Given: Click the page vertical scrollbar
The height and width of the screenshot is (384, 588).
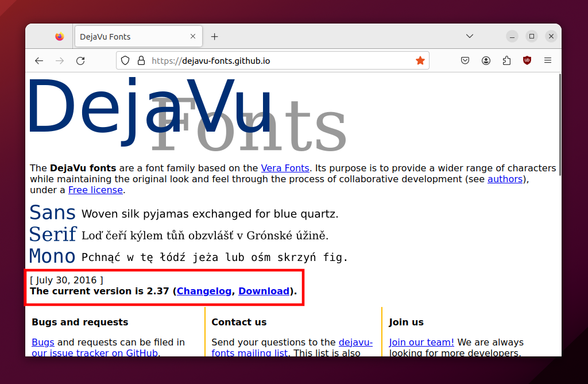Looking at the screenshot, I should pos(559,125).
